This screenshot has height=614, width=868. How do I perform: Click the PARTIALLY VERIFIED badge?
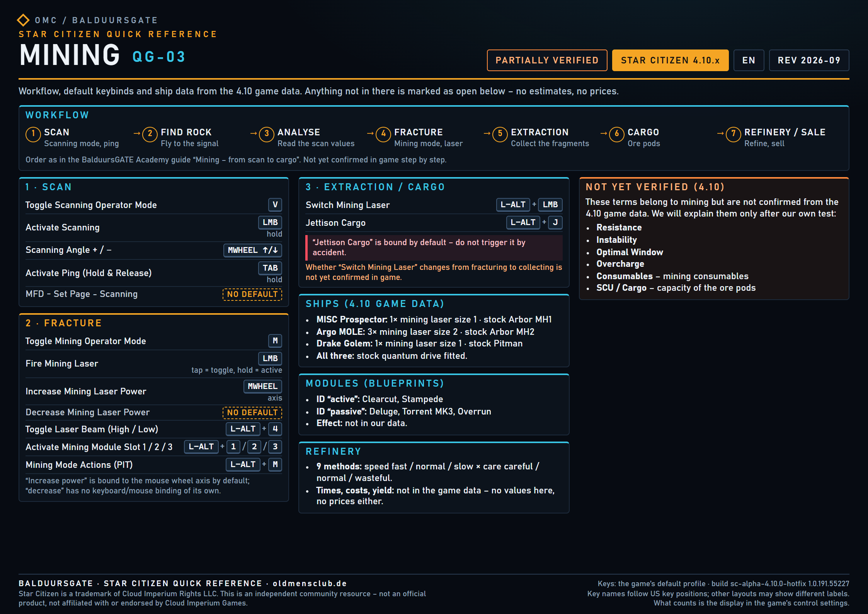547,60
